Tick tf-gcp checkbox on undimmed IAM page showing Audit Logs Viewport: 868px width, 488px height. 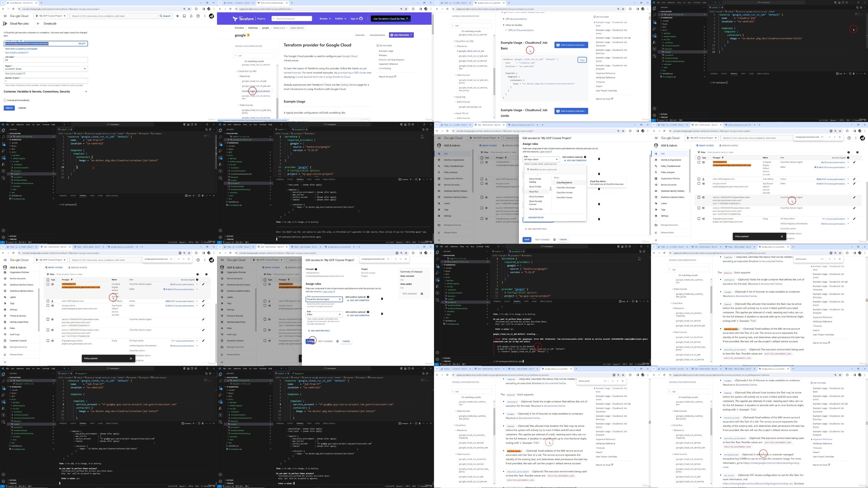(48, 341)
